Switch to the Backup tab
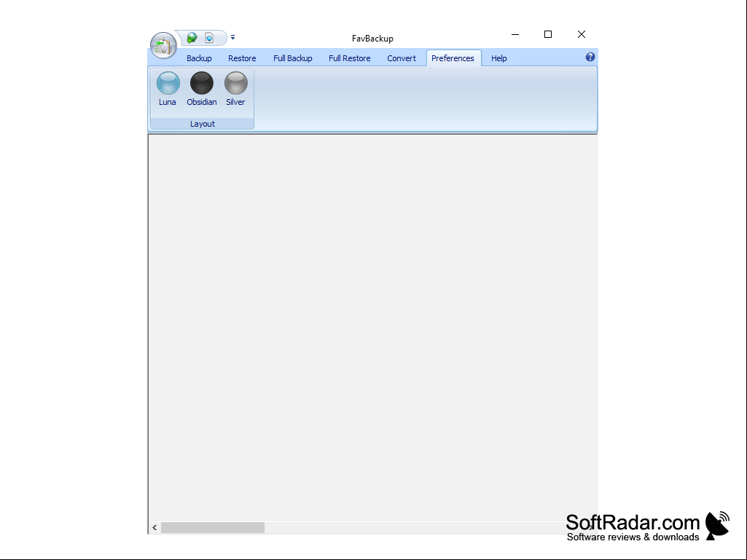The height and width of the screenshot is (560, 747). pyautogui.click(x=199, y=58)
